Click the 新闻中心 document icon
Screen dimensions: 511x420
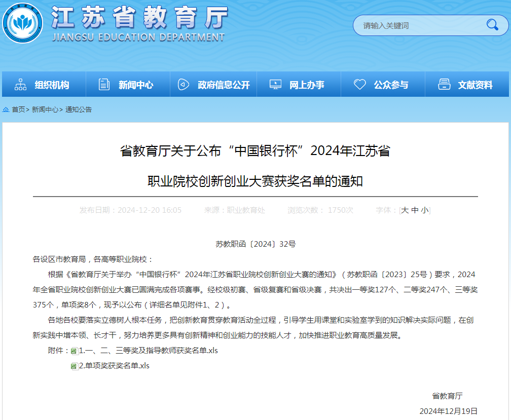point(104,85)
